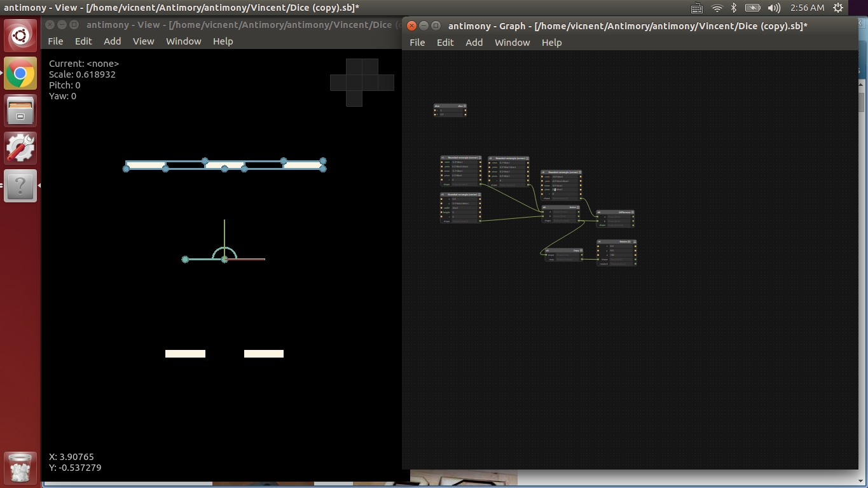This screenshot has width=868, height=488.
Task: Click the lower-left white rectangle shape
Action: point(185,354)
